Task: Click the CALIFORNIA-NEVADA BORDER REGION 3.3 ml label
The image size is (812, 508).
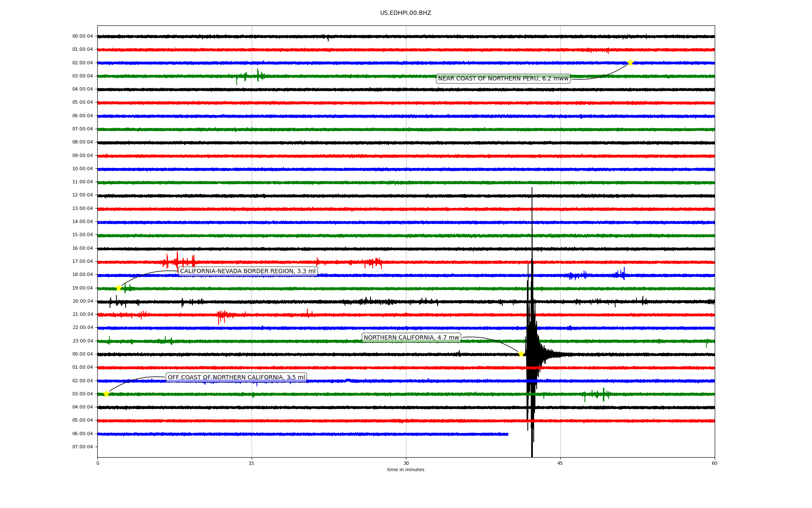Action: tap(248, 271)
